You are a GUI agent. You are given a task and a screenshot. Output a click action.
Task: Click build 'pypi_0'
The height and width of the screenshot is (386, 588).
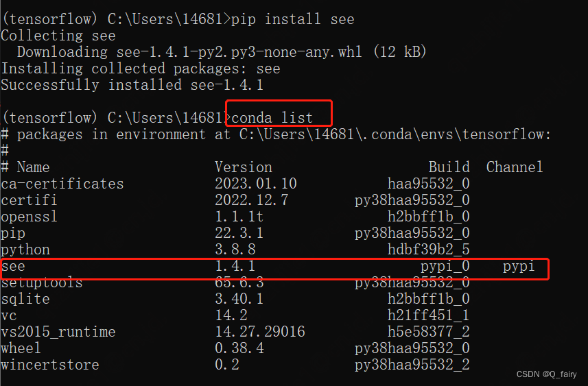pyautogui.click(x=445, y=267)
